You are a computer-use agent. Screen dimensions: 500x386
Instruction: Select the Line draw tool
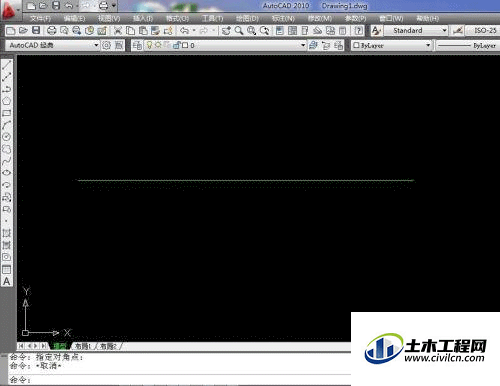(7, 64)
